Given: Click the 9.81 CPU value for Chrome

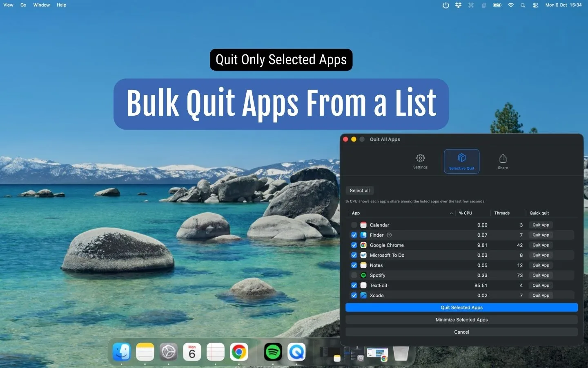Looking at the screenshot, I should pyautogui.click(x=482, y=245).
